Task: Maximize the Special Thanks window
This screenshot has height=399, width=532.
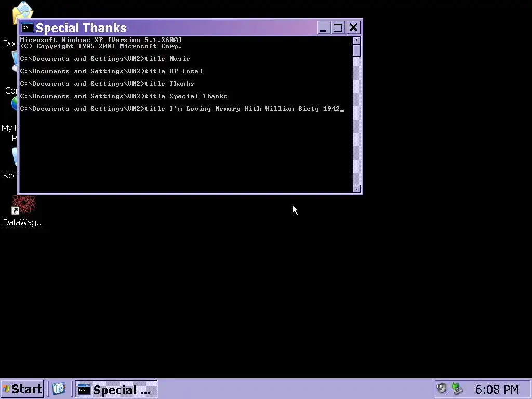Action: pos(338,28)
